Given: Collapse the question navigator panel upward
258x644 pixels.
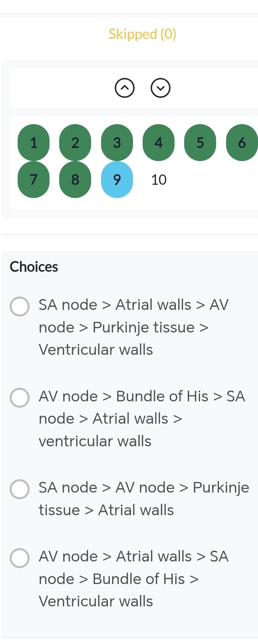Looking at the screenshot, I should pyautogui.click(x=125, y=88).
